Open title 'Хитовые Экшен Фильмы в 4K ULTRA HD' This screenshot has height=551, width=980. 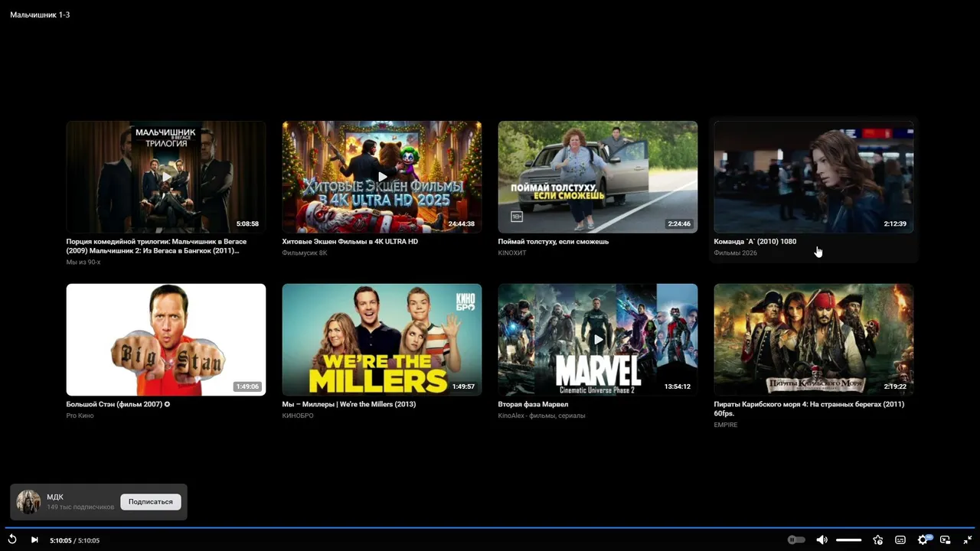350,242
